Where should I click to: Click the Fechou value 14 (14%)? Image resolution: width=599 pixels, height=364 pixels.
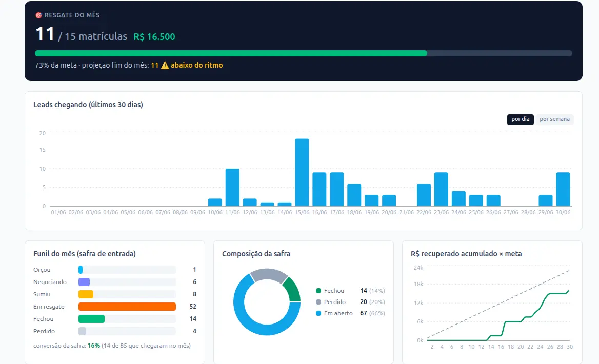tap(372, 291)
